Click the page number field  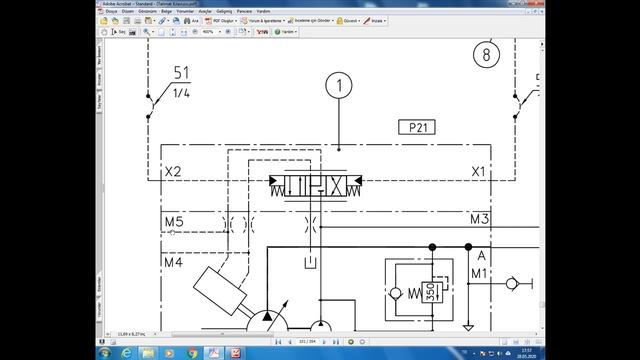(307, 342)
